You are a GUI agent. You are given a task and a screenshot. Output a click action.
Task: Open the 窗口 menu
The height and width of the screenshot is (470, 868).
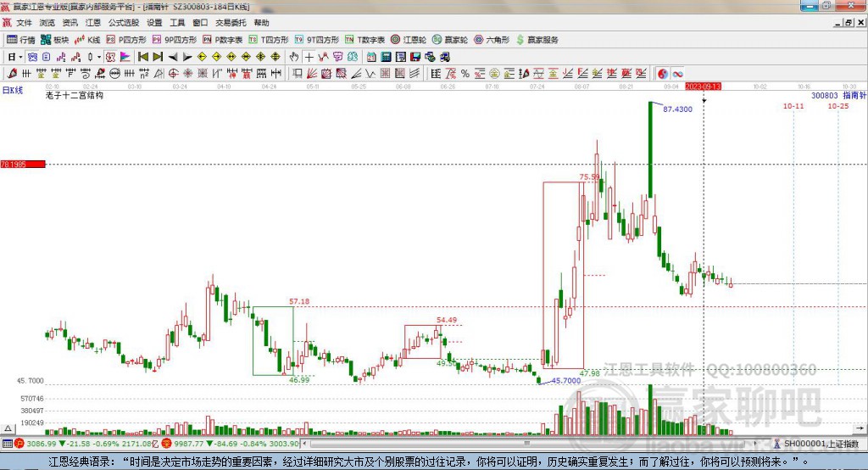coord(200,23)
